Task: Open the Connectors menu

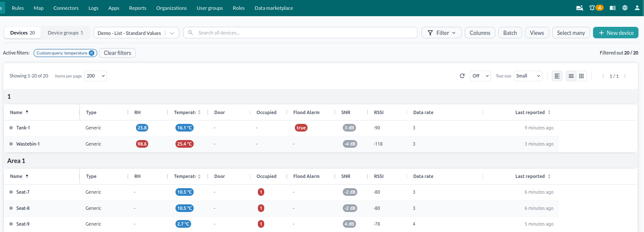Action: click(x=66, y=8)
